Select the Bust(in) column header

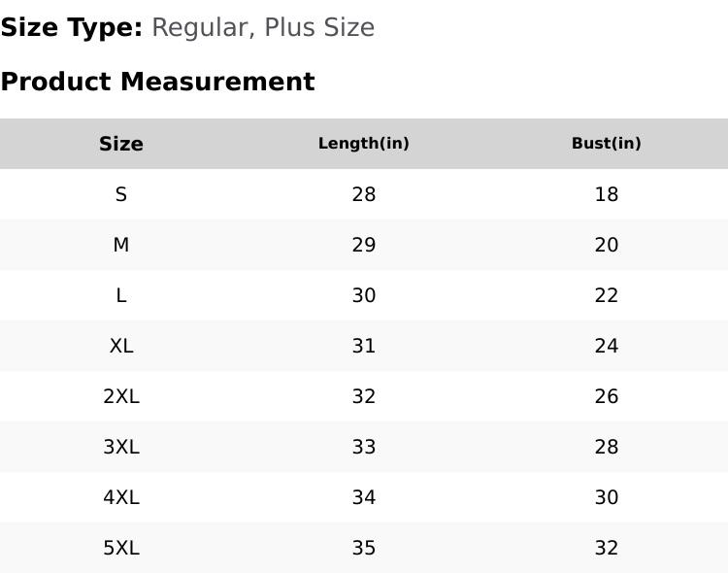click(x=607, y=144)
